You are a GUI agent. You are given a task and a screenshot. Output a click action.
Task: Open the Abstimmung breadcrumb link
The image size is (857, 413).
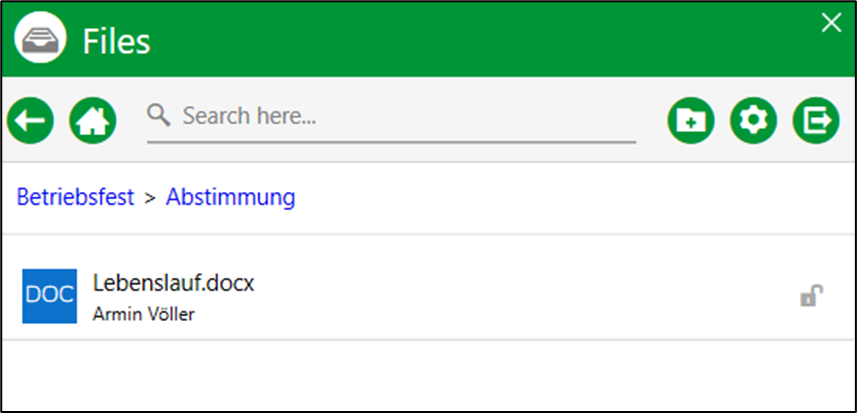point(231,197)
